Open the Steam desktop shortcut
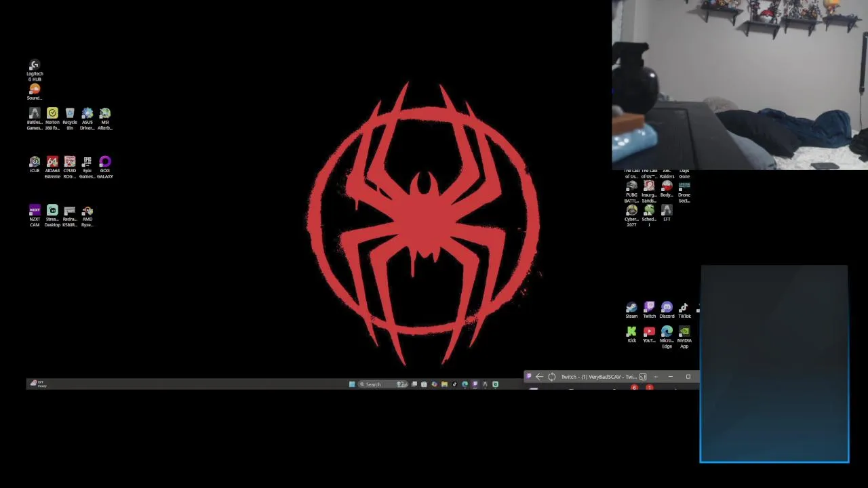This screenshot has height=488, width=868. pos(632,310)
